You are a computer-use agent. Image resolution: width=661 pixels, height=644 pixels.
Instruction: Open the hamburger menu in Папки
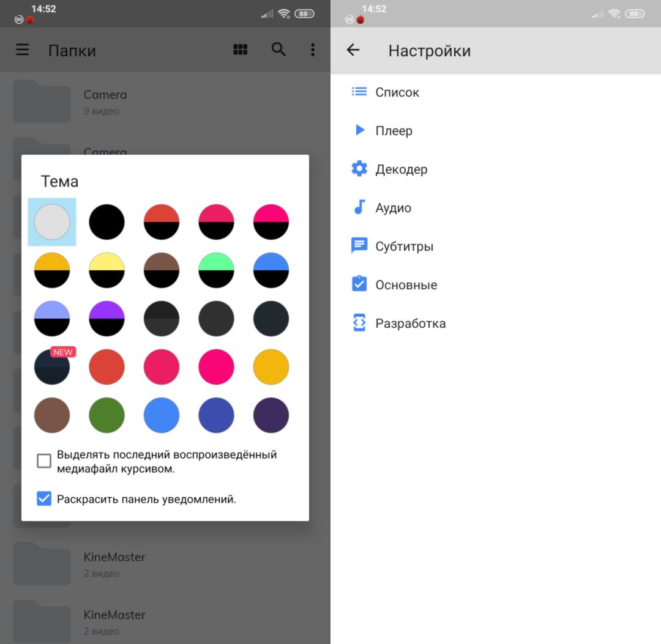(23, 50)
